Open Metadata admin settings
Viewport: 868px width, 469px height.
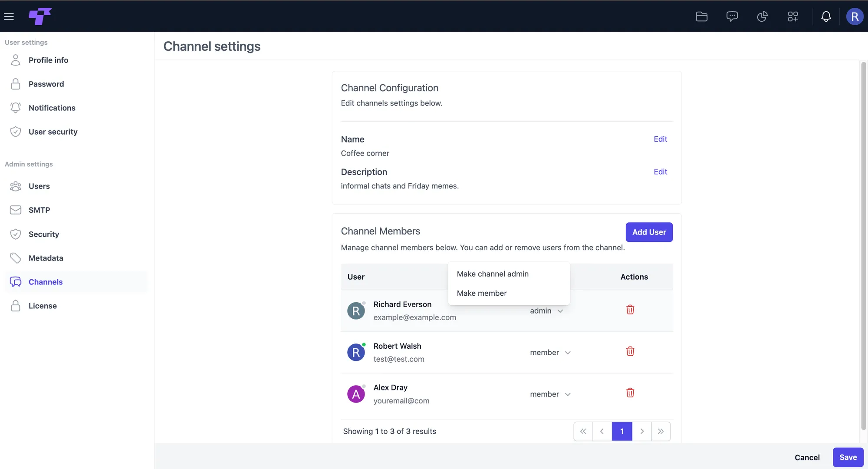click(x=76, y=258)
